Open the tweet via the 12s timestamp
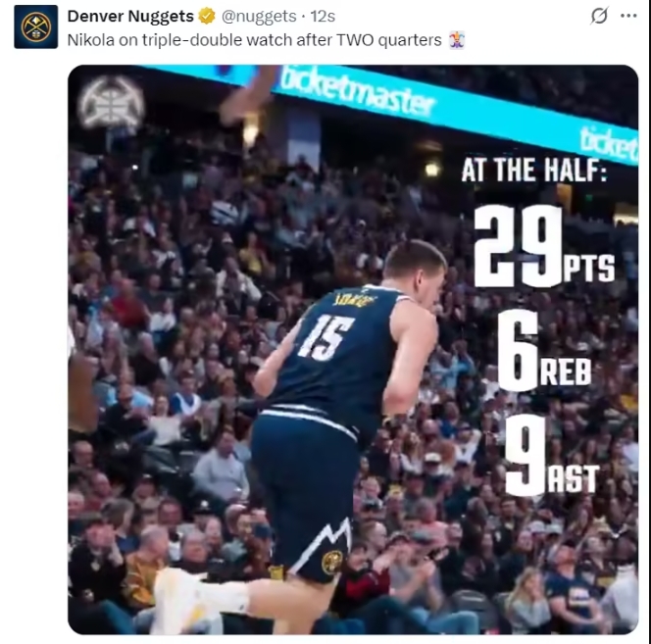This screenshot has height=644, width=651. coord(323,17)
